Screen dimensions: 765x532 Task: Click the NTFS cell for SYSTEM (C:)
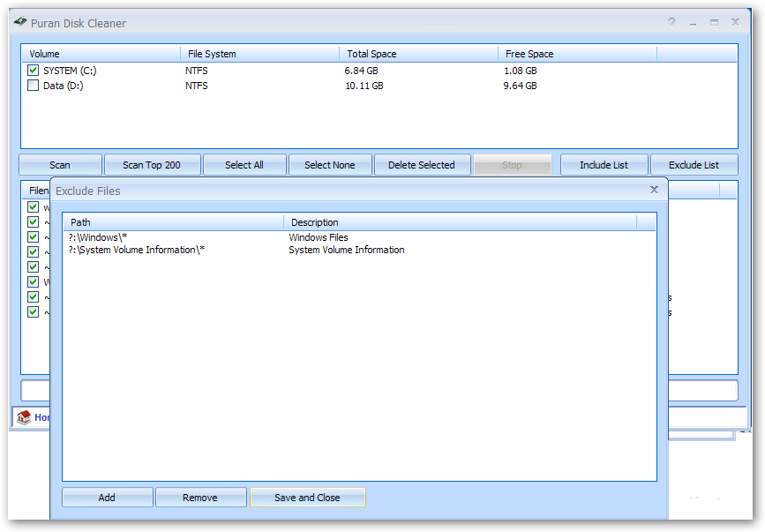point(196,71)
